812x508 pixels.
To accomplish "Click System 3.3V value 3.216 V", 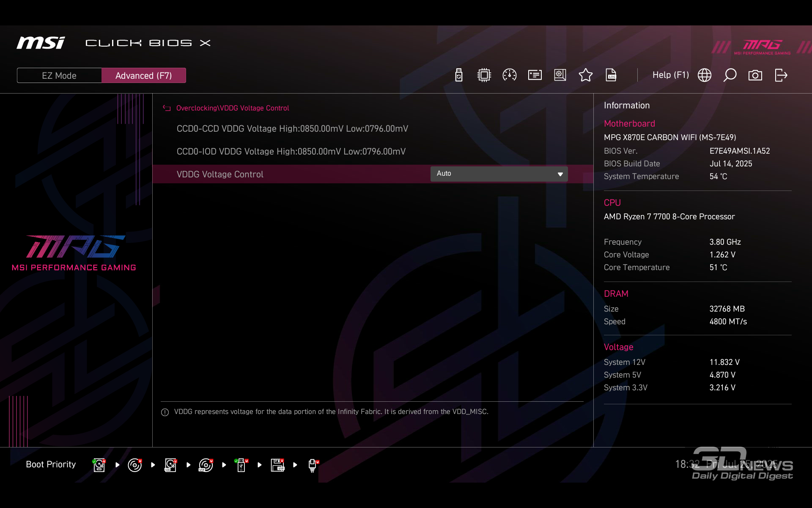I will [x=722, y=388].
